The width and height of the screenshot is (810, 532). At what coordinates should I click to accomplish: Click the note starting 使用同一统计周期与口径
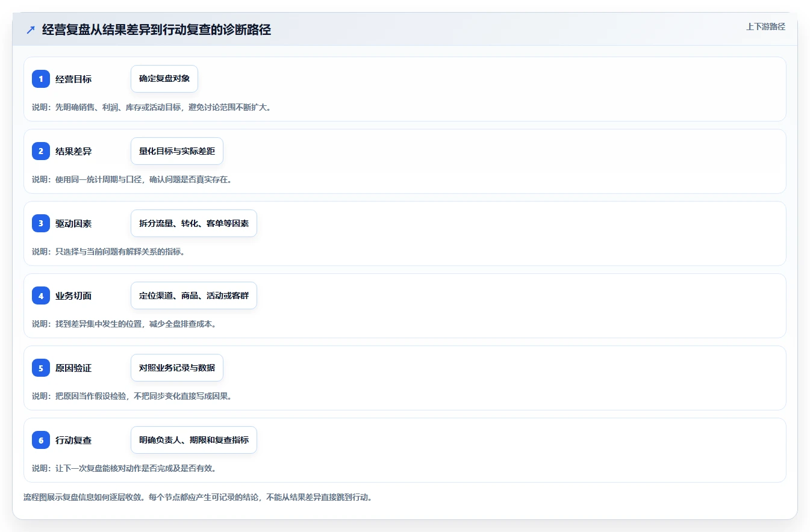click(132, 179)
